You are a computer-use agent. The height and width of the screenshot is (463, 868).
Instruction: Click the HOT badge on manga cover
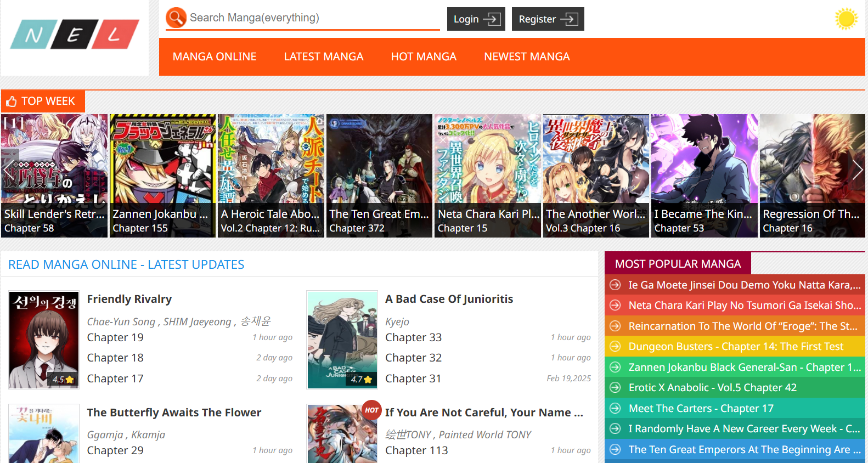(x=371, y=410)
